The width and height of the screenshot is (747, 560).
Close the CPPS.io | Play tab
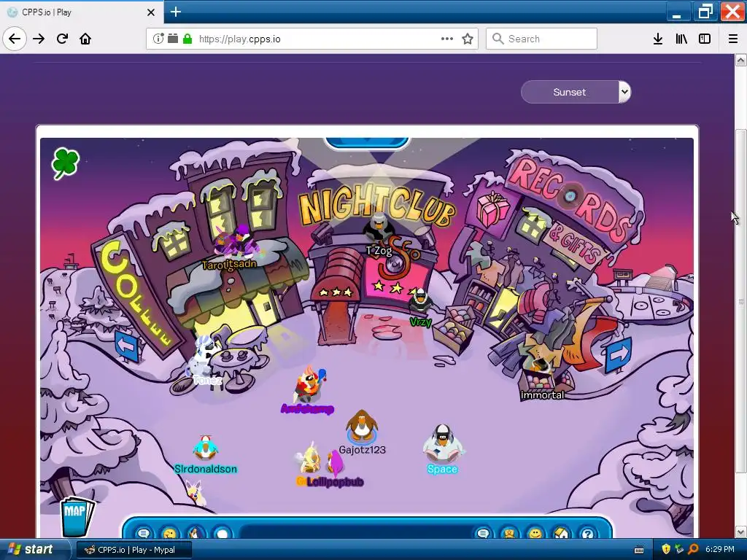(150, 12)
